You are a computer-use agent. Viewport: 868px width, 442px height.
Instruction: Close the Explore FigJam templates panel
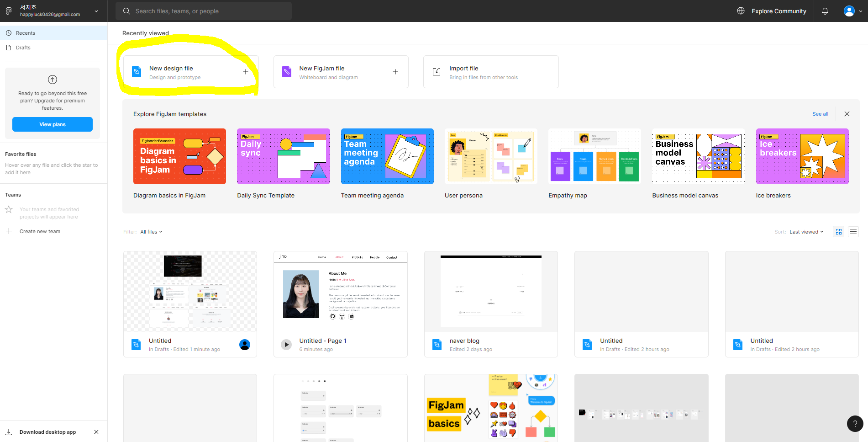pyautogui.click(x=847, y=114)
